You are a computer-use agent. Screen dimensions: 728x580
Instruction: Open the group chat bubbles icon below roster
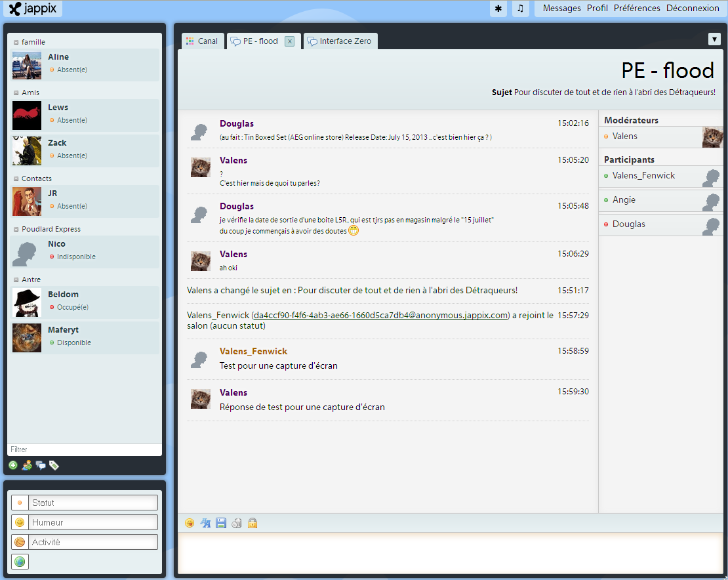click(x=41, y=465)
